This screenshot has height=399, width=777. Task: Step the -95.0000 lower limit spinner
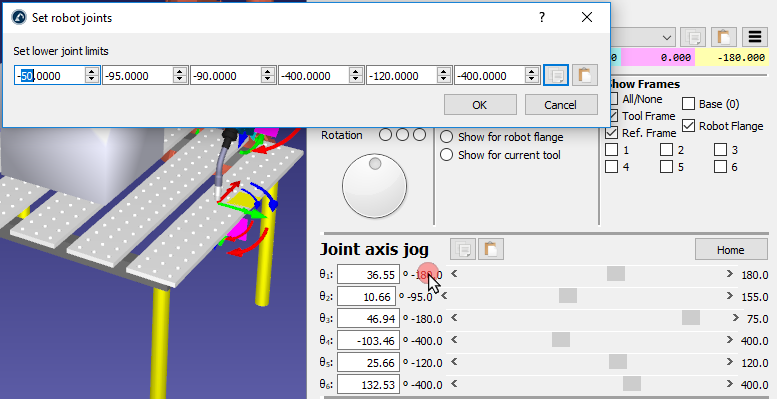pyautogui.click(x=180, y=75)
